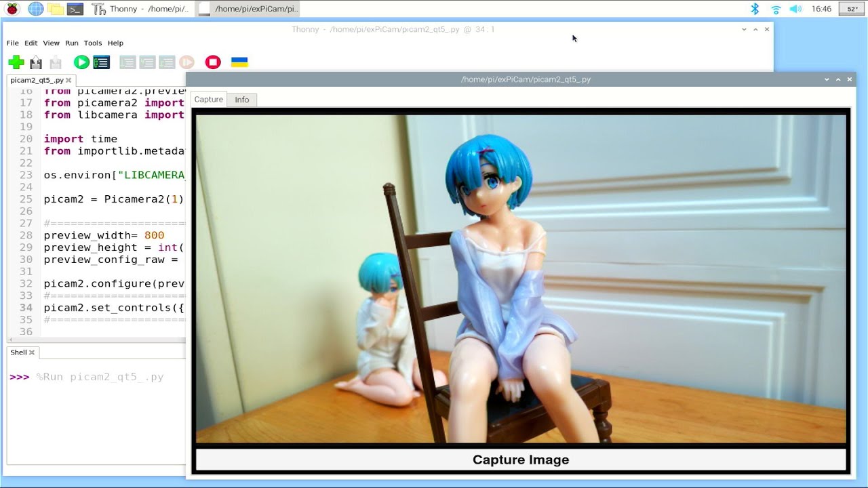
Task: Click the camera window title /home/pi/exPiCam/picam2_qt5_.py
Action: (526, 79)
